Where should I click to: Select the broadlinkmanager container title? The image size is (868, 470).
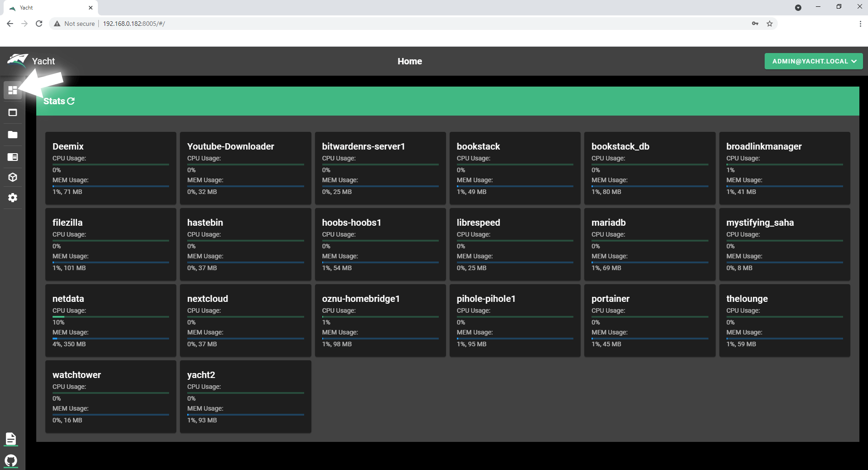coord(764,146)
